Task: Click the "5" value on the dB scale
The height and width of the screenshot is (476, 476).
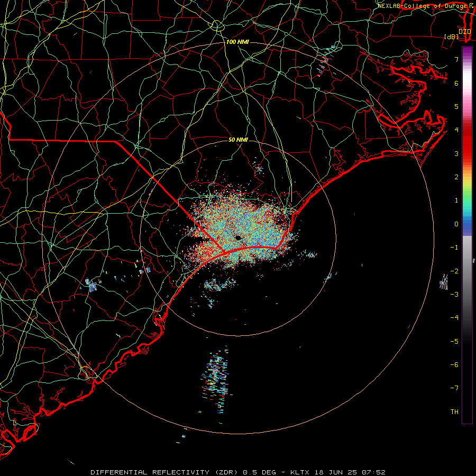Action: 456,106
